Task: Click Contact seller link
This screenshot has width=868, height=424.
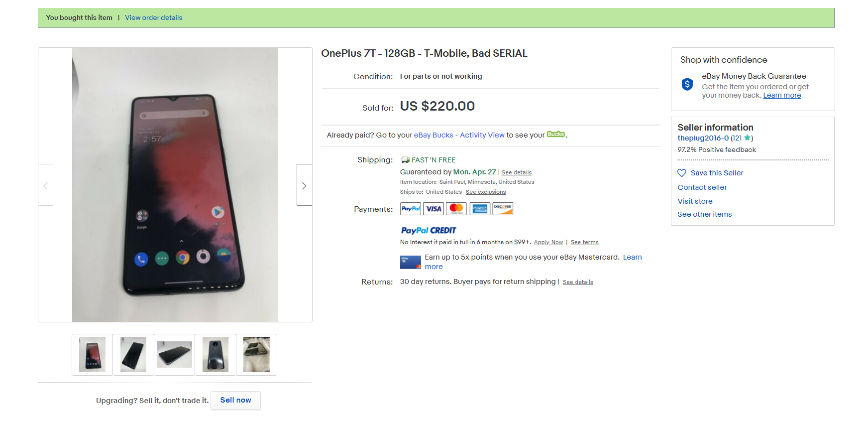Action: coord(702,187)
